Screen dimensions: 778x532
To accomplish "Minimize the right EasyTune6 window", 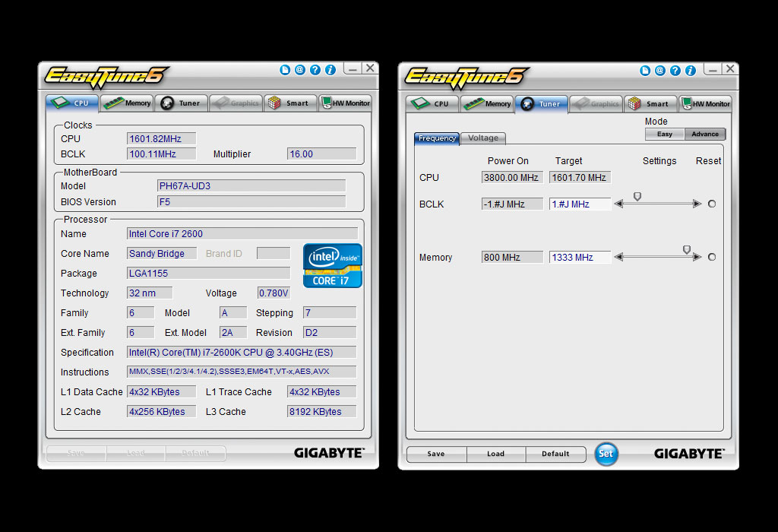I will click(x=713, y=69).
